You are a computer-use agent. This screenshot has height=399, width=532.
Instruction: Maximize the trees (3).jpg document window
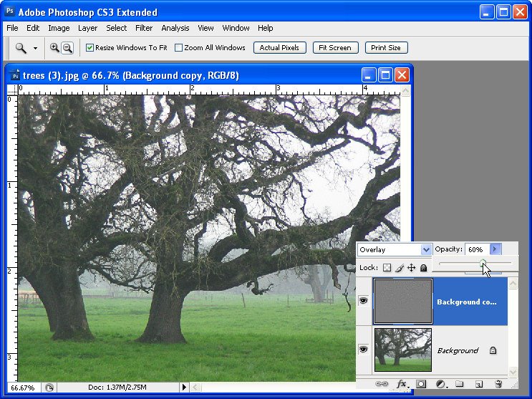(x=385, y=75)
